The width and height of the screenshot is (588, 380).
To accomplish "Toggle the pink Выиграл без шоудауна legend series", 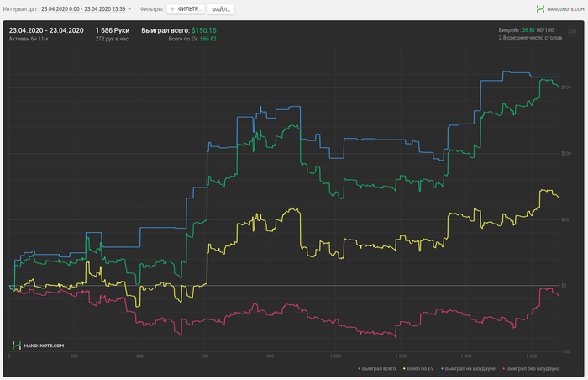I will coord(531,369).
